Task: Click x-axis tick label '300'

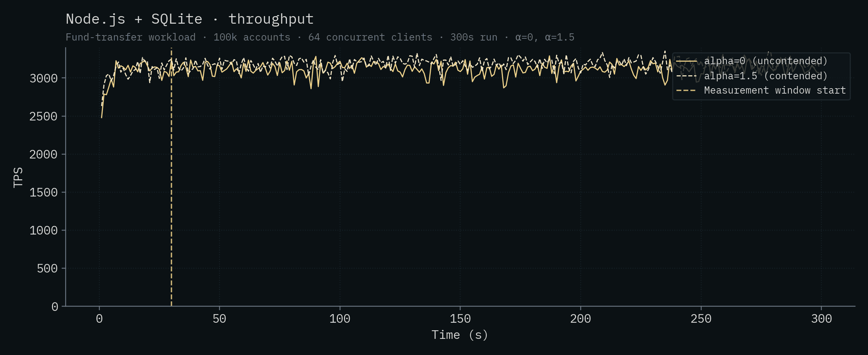Action: coord(822,319)
